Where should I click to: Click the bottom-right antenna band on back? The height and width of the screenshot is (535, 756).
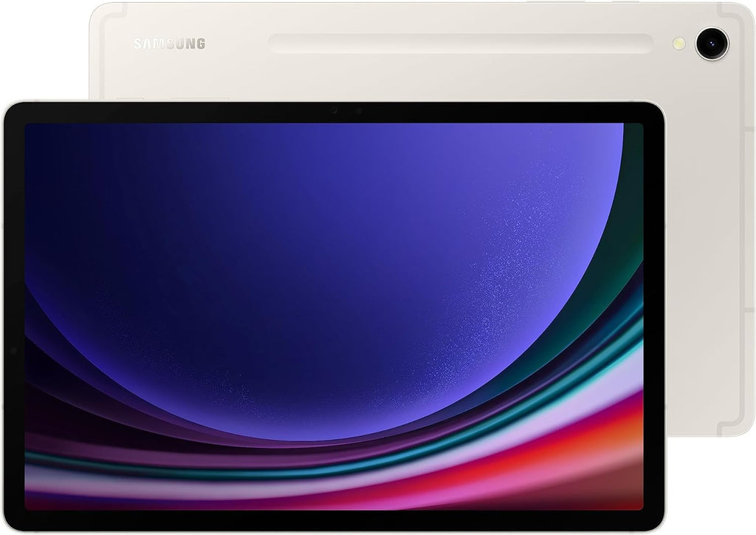724,424
